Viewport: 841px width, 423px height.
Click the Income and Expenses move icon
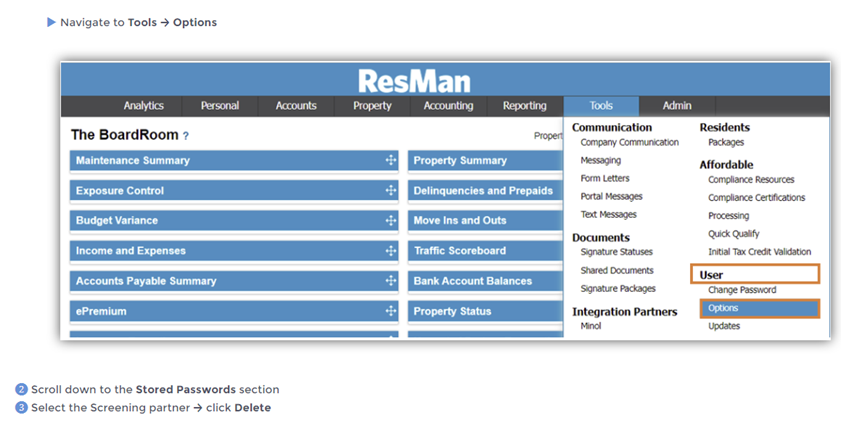(390, 250)
